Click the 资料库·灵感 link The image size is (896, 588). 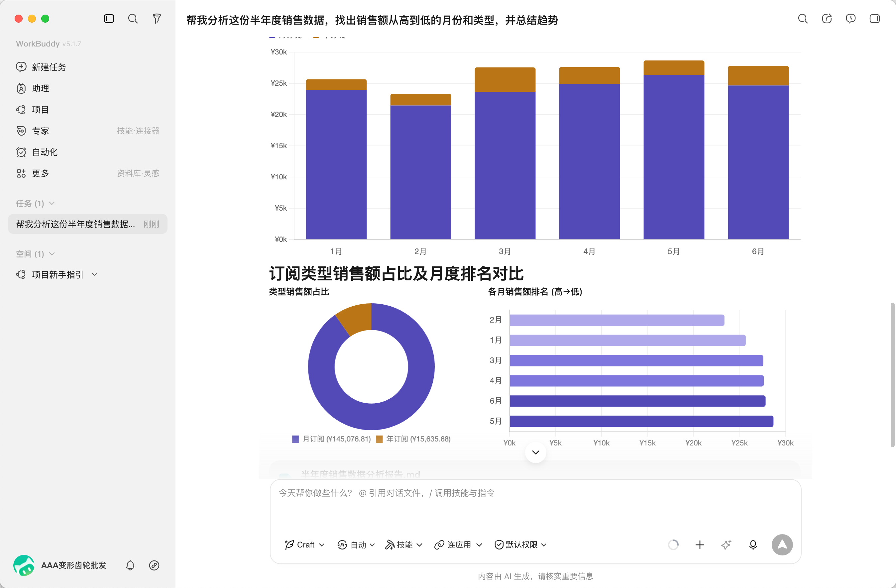point(138,173)
